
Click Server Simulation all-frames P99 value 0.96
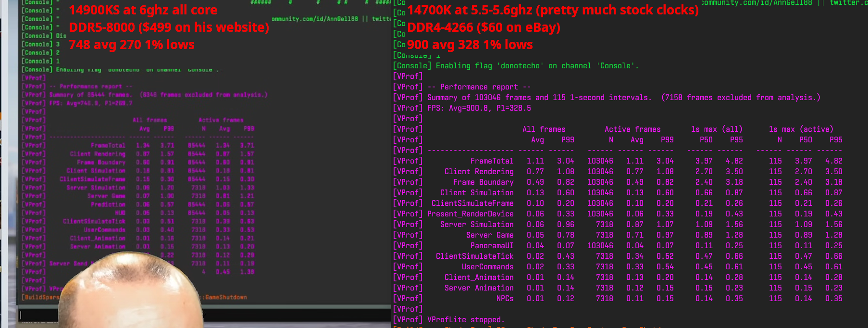pyautogui.click(x=566, y=225)
